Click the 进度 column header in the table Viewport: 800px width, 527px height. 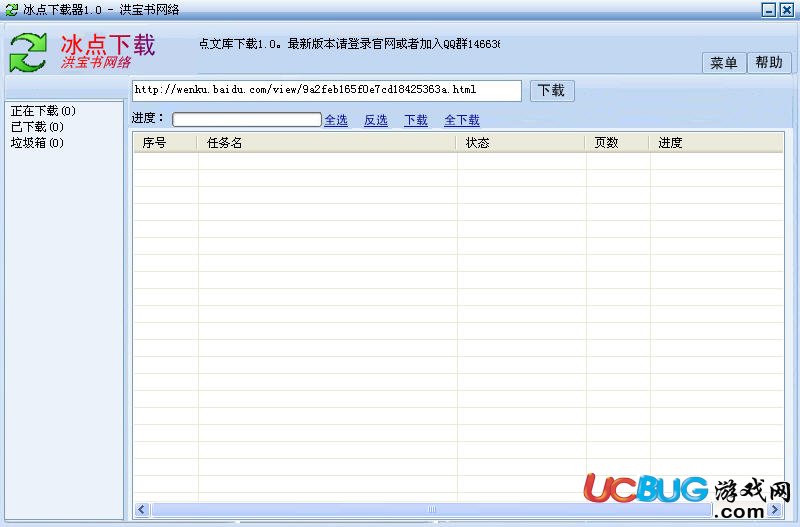pyautogui.click(x=716, y=143)
